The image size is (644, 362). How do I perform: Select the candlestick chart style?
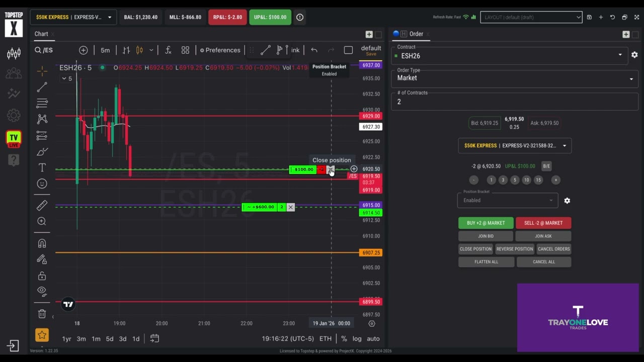tap(139, 50)
